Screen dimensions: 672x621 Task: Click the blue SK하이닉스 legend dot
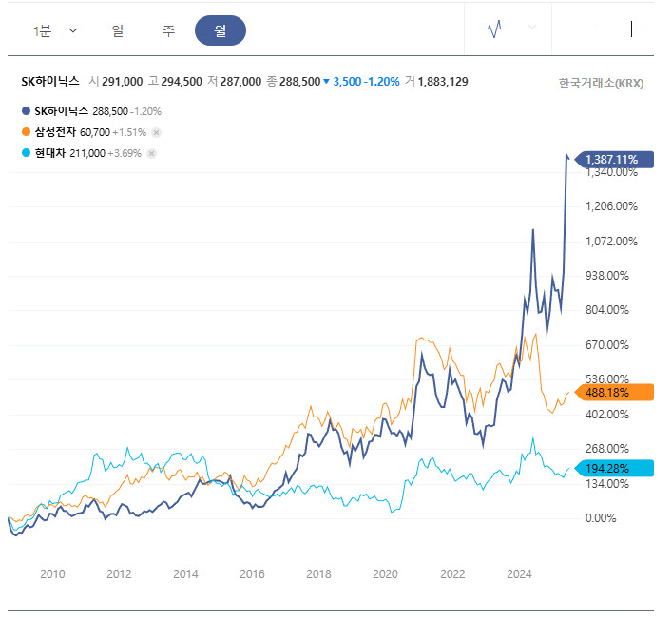tap(25, 111)
